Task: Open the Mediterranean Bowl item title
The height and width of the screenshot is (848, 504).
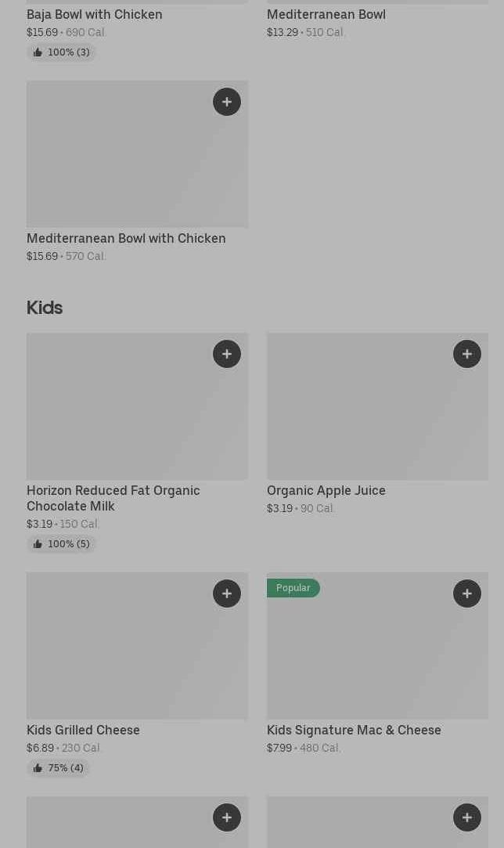Action: pyautogui.click(x=326, y=14)
